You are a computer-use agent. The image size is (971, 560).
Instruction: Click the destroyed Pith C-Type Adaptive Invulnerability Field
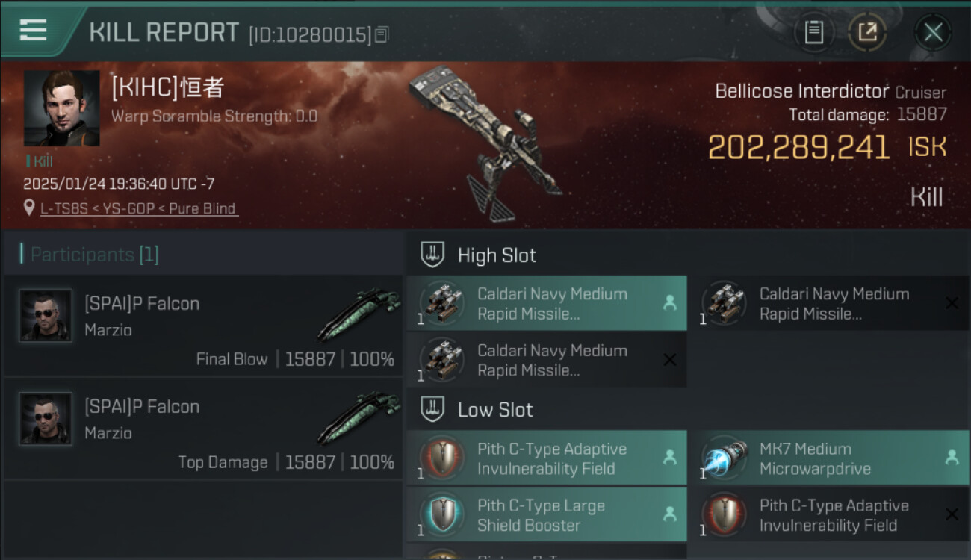(829, 515)
